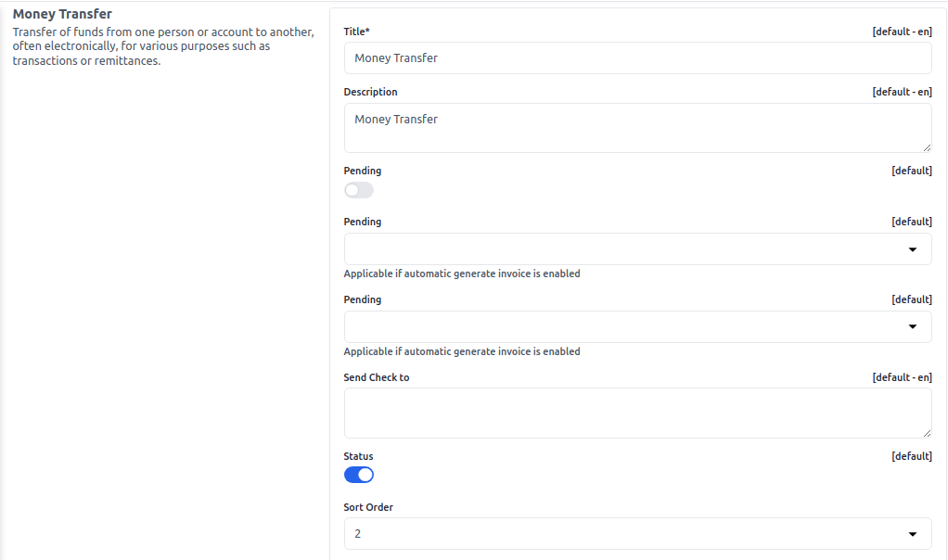Click the upper Pending dropdown's caret arrow
This screenshot has width=948, height=560.
[x=913, y=249]
